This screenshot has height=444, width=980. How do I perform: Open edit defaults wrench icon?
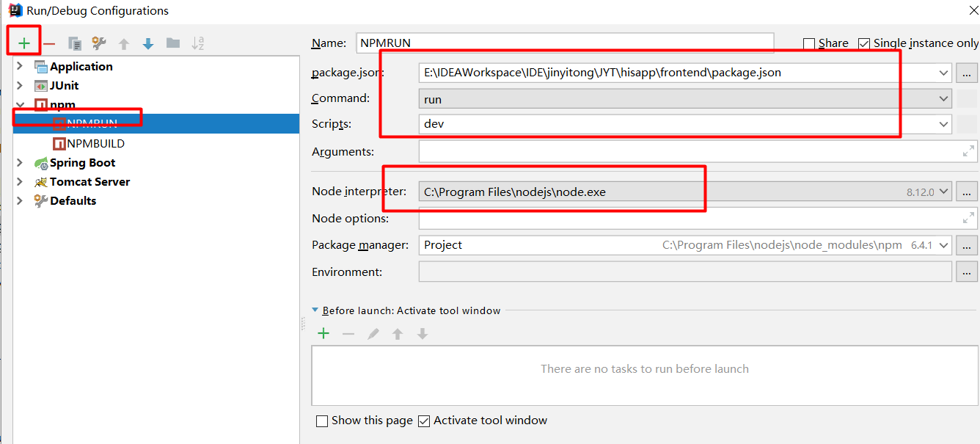(99, 43)
